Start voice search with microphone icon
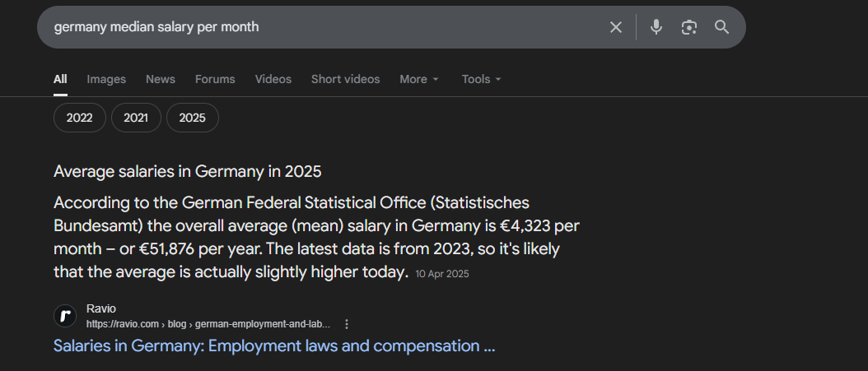 pyautogui.click(x=656, y=27)
